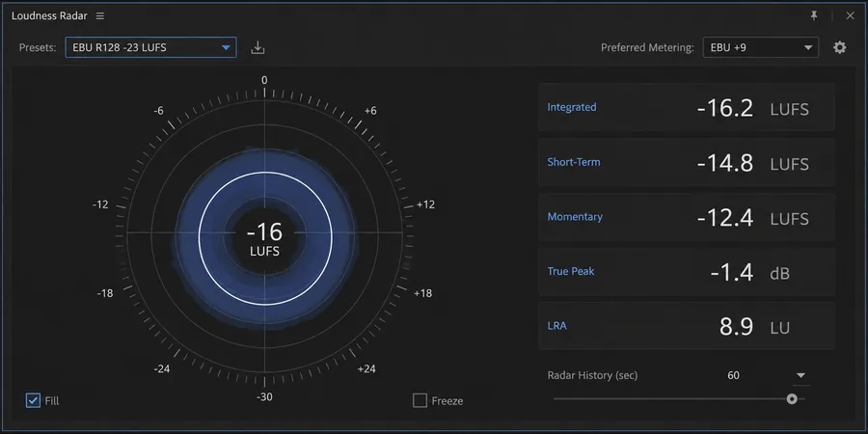The height and width of the screenshot is (434, 868).
Task: Close the Loudness Radar panel
Action: coord(851,16)
